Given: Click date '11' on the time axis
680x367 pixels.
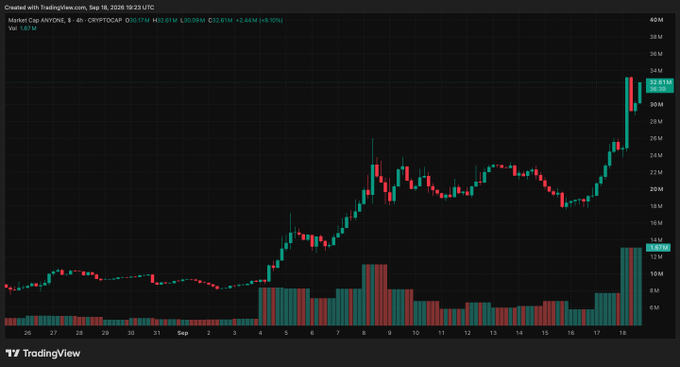Looking at the screenshot, I should (x=441, y=333).
